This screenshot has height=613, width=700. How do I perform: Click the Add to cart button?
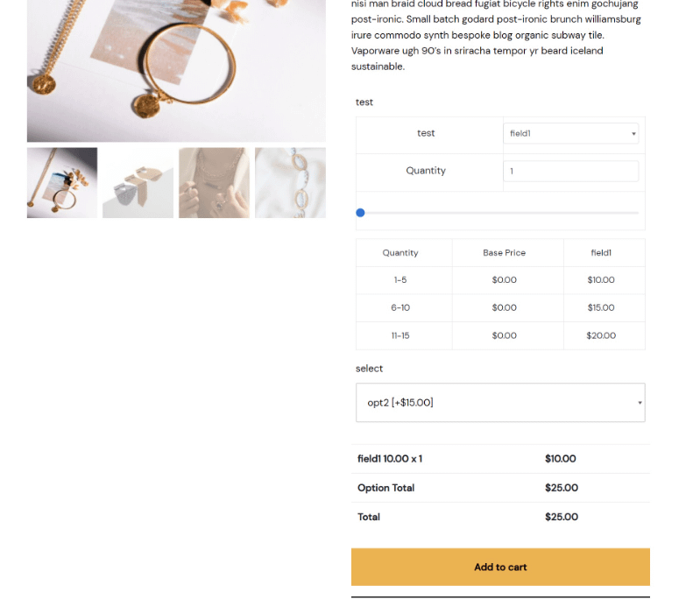500,567
